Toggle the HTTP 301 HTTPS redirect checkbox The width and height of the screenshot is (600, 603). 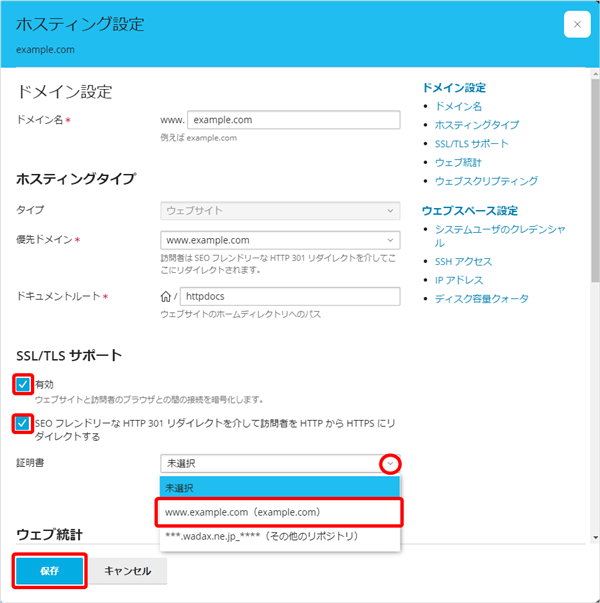pos(23,423)
